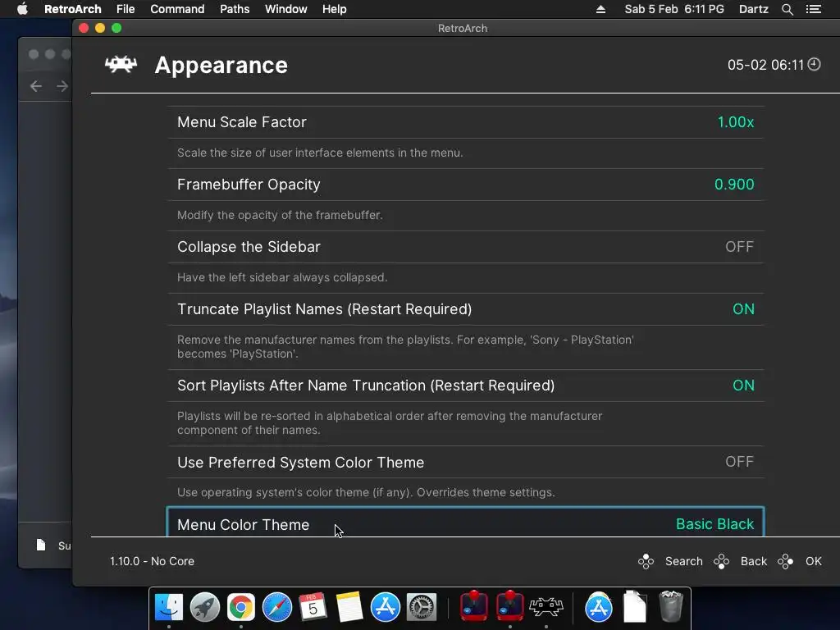Click the date and time in the menu bar

tap(674, 9)
